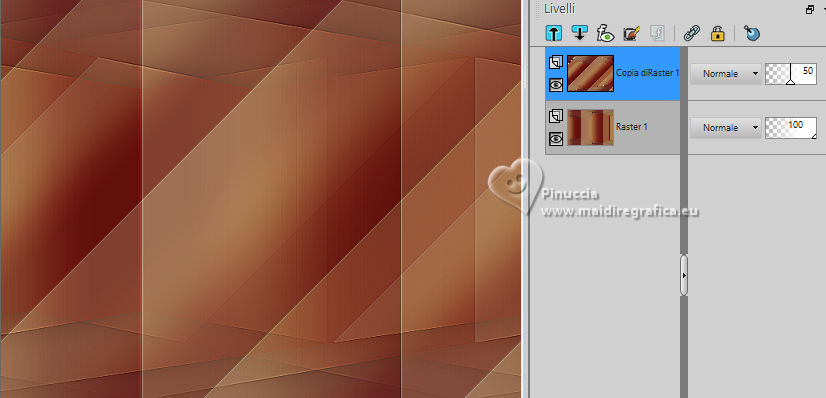826x398 pixels.
Task: Click the Raster 1 layer thumbnail
Action: click(x=591, y=127)
